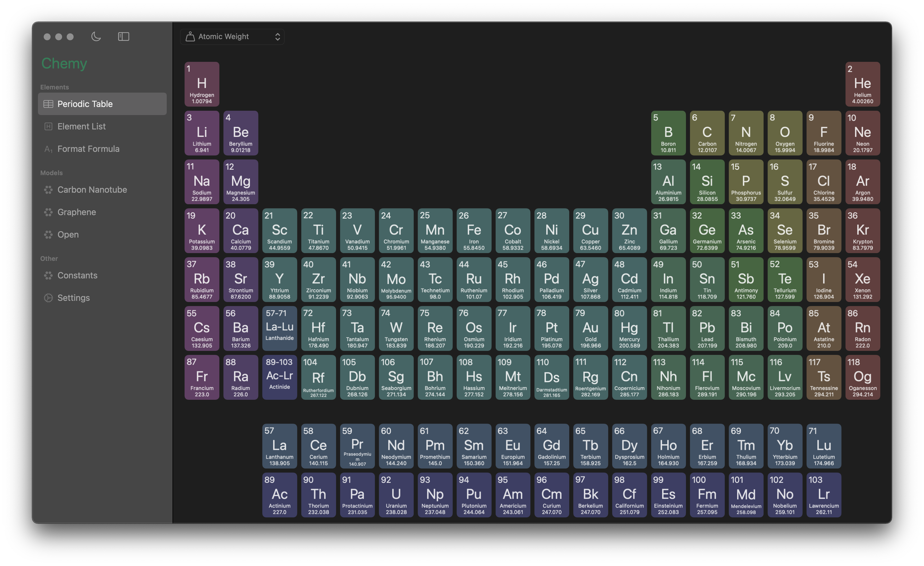Open the Oganesson element tile

tap(862, 377)
